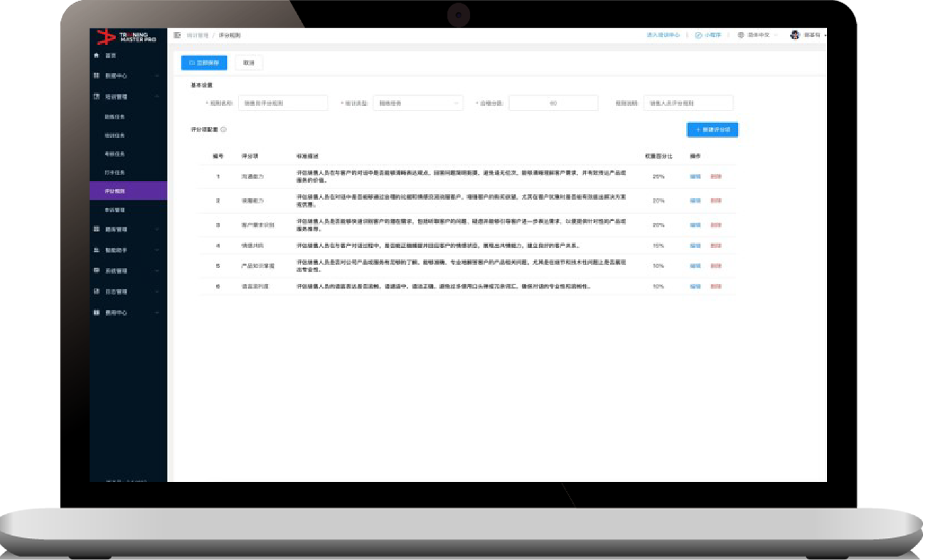The width and height of the screenshot is (928, 560).
Task: Open the training type dropdown
Action: [417, 103]
